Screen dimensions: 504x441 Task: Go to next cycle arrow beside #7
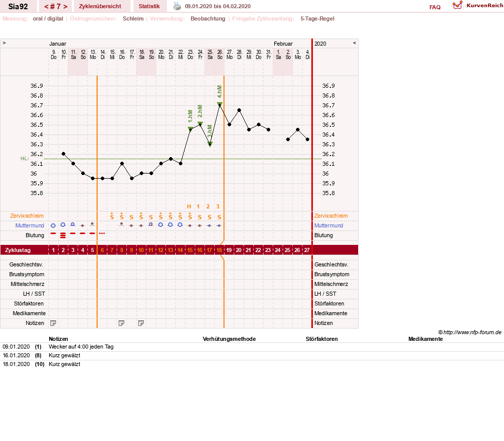[x=65, y=7]
